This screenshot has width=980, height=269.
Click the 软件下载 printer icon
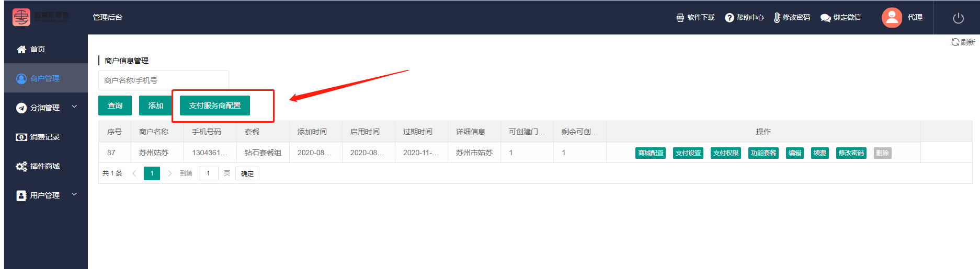pos(680,18)
